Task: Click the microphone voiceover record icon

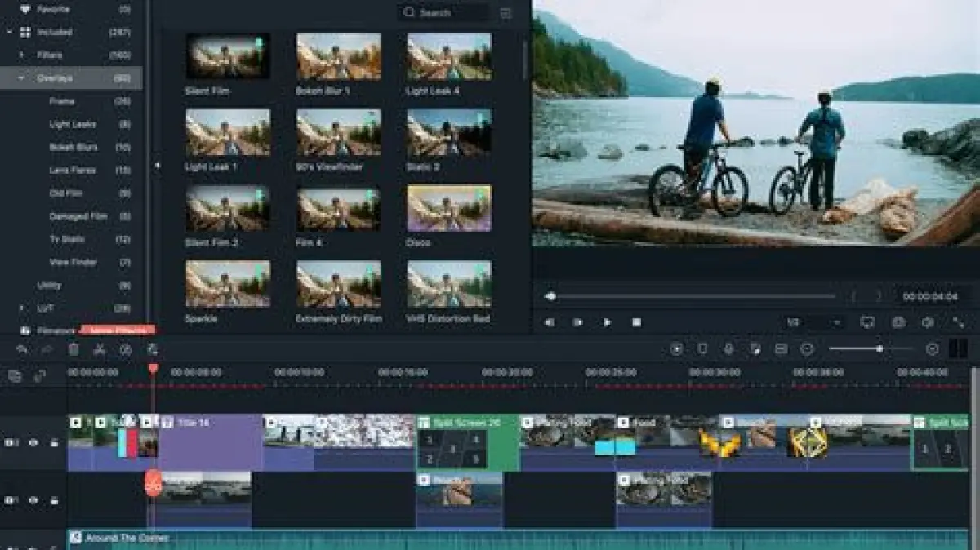Action: [x=728, y=349]
